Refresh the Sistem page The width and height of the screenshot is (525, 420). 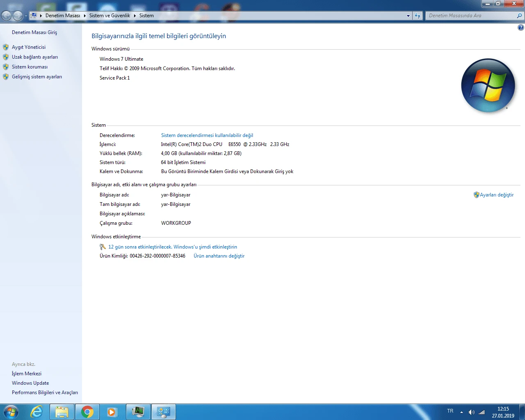418,16
